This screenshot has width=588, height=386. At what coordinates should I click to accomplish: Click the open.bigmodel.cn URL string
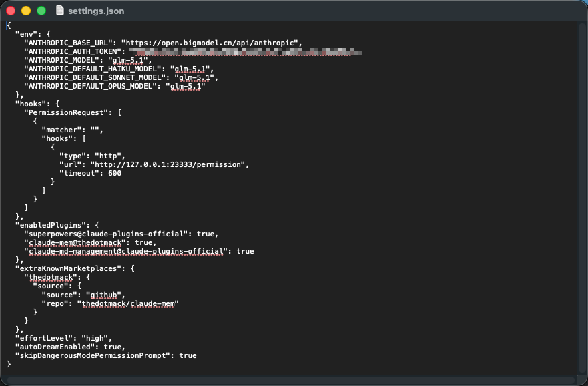coord(210,43)
